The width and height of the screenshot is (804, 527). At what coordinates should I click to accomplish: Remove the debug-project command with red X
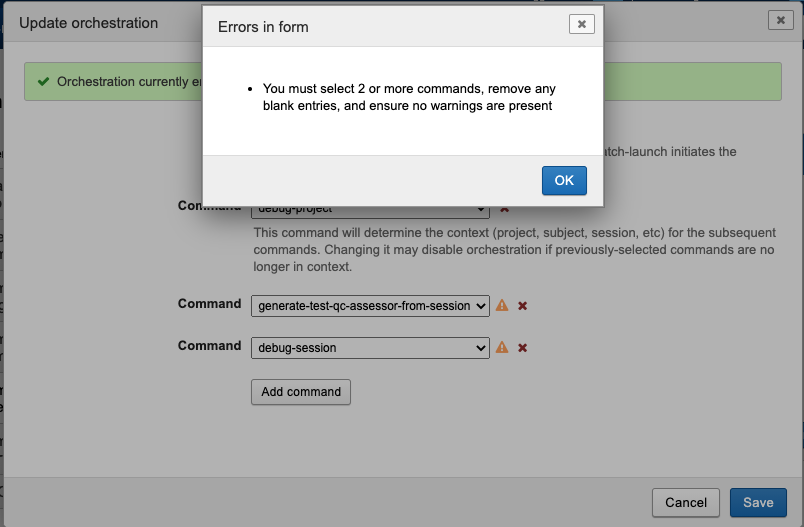point(504,210)
